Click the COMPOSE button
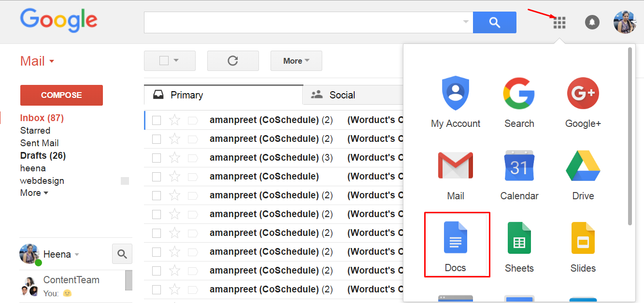 click(x=61, y=95)
